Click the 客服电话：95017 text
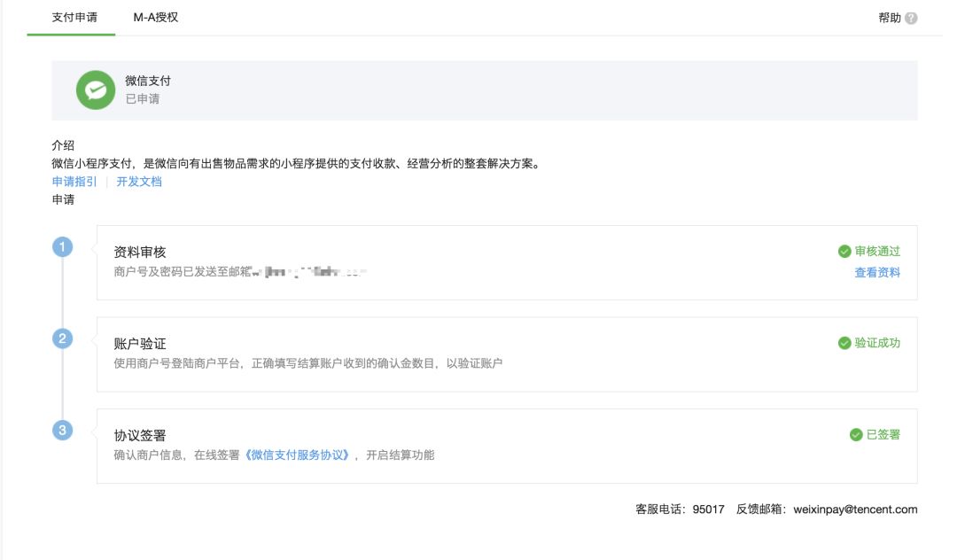This screenshot has height=560, width=957. coord(680,509)
